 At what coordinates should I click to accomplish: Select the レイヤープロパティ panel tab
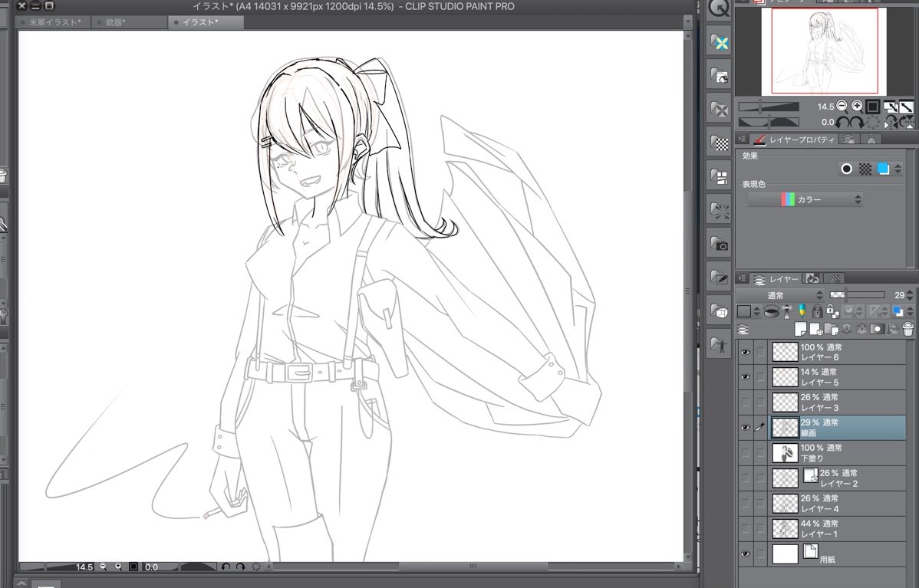point(793,140)
